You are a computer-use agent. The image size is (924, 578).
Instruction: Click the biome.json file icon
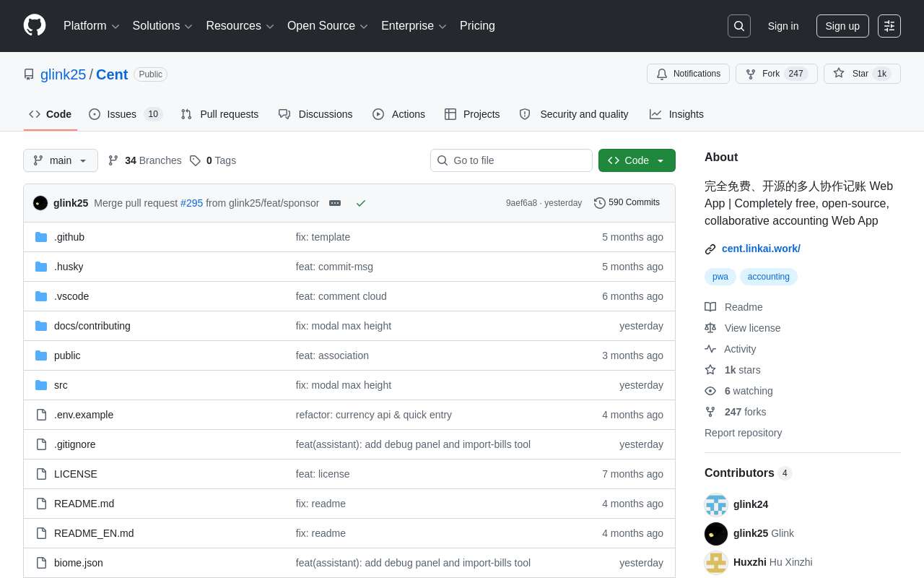[x=41, y=563]
